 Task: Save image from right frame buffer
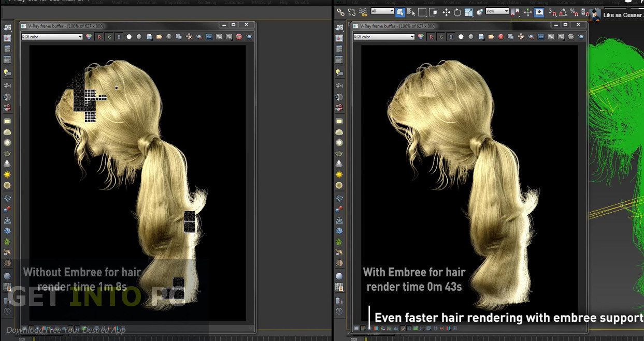click(481, 37)
